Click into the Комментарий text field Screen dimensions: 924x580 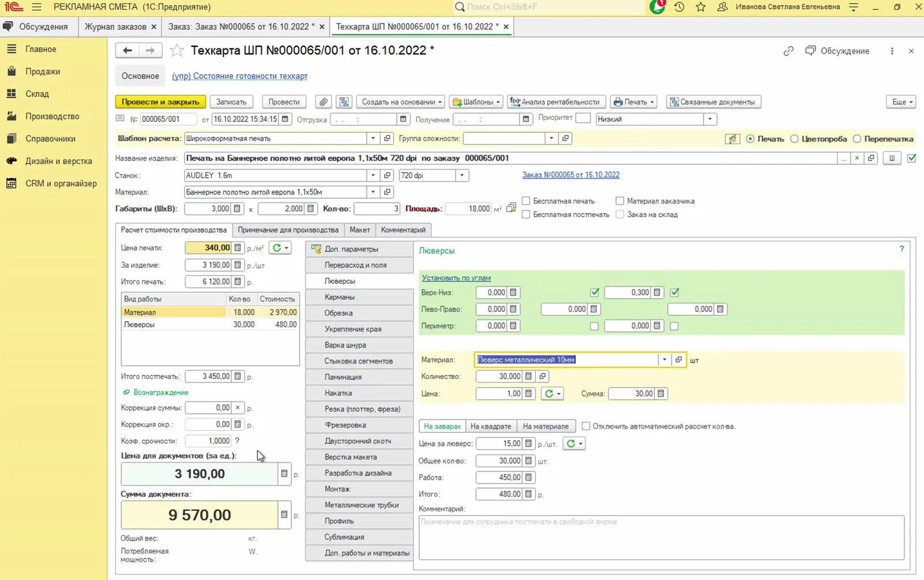[x=661, y=537]
